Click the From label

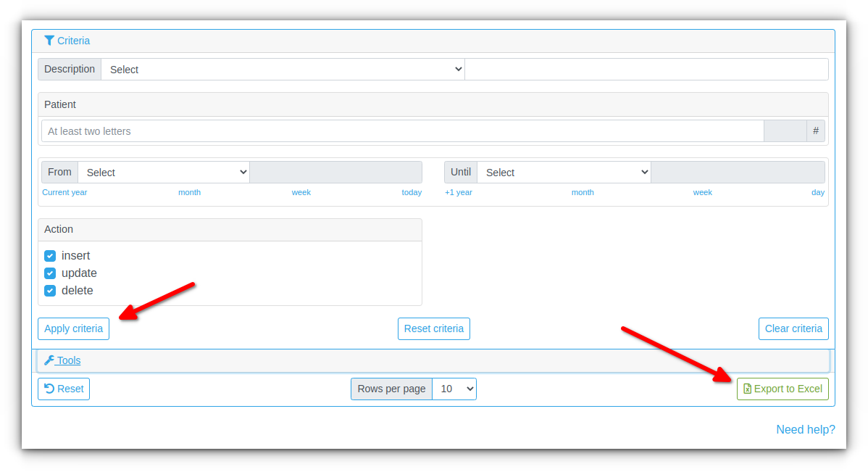pos(60,173)
